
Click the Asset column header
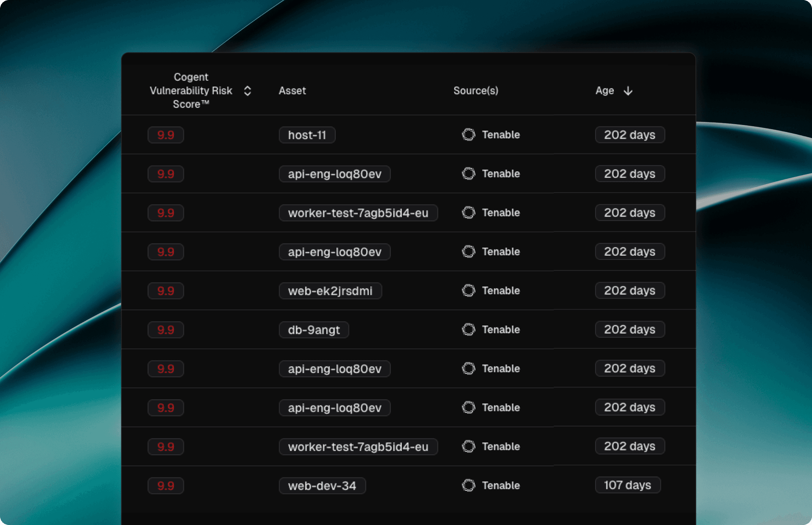tap(292, 91)
